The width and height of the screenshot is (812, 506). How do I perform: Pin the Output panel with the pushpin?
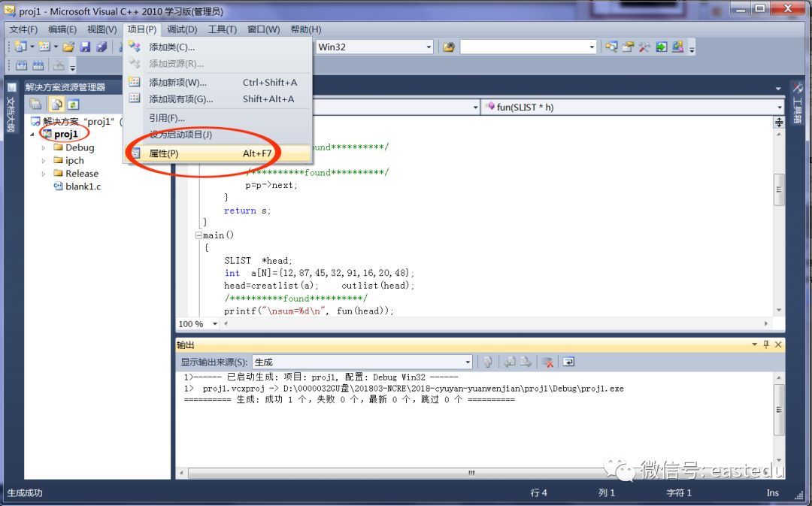coord(766,344)
